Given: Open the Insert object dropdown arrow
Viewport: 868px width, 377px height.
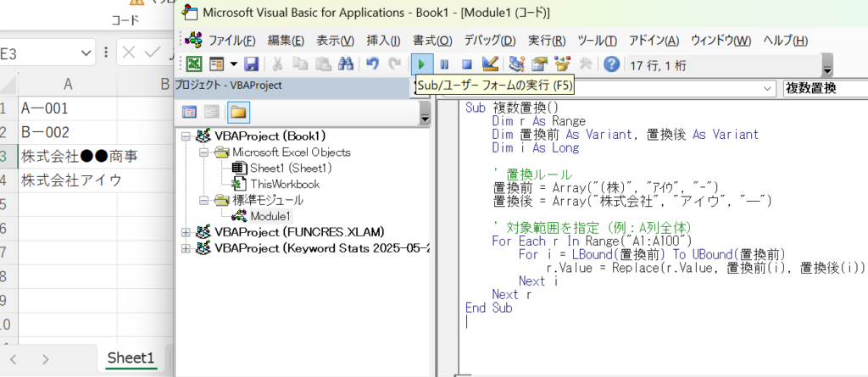Looking at the screenshot, I should (x=233, y=64).
